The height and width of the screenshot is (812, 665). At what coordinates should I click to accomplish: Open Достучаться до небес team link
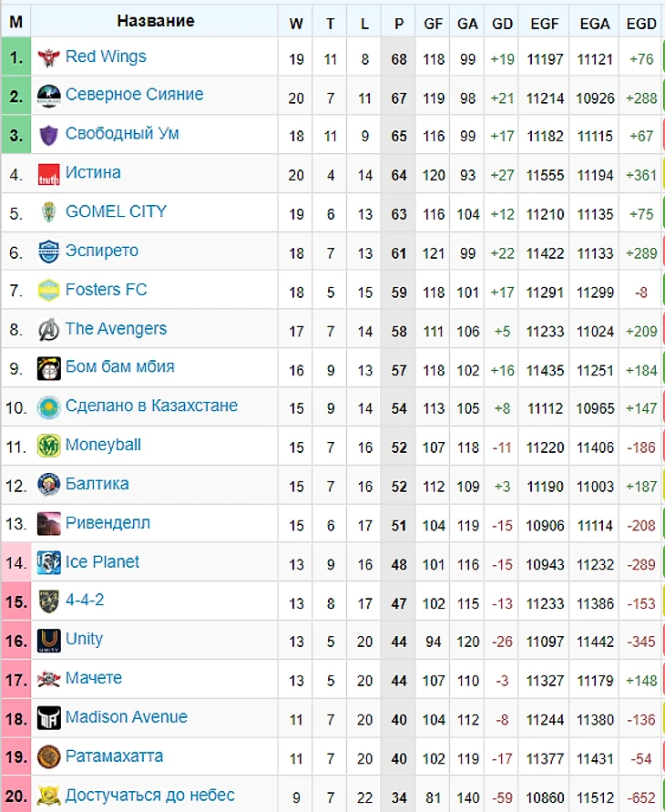click(149, 795)
